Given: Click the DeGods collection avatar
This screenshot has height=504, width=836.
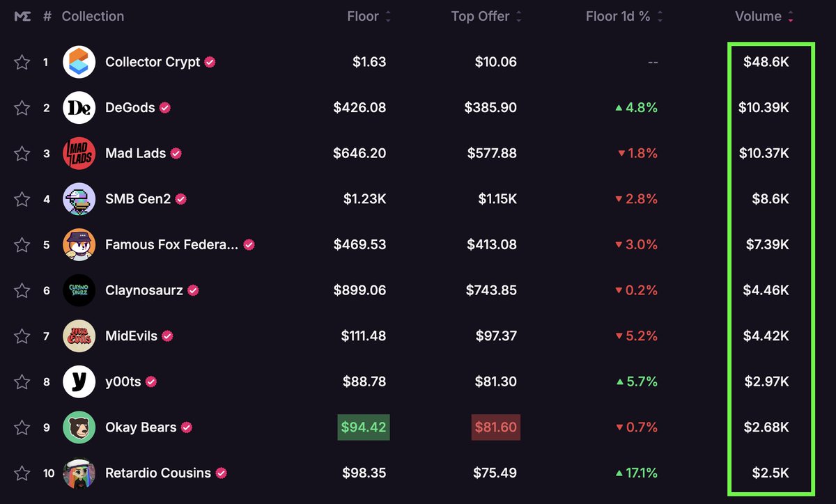Looking at the screenshot, I should [79, 108].
